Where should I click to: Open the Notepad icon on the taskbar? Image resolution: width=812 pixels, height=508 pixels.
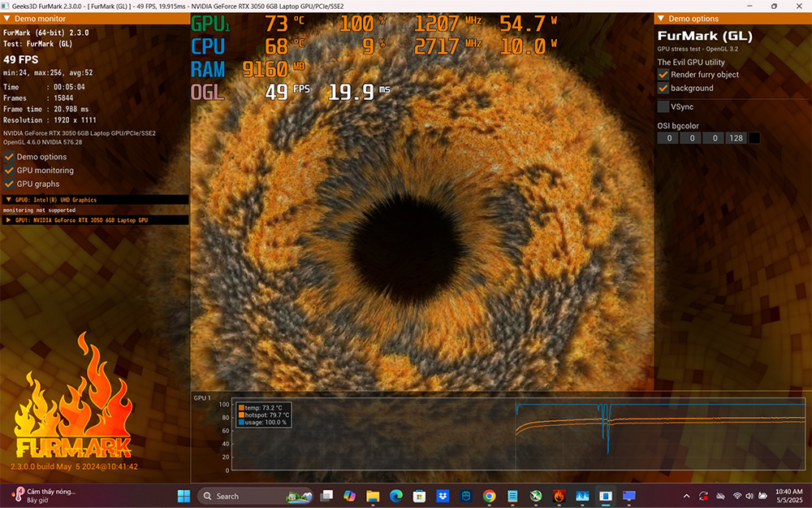[x=512, y=496]
